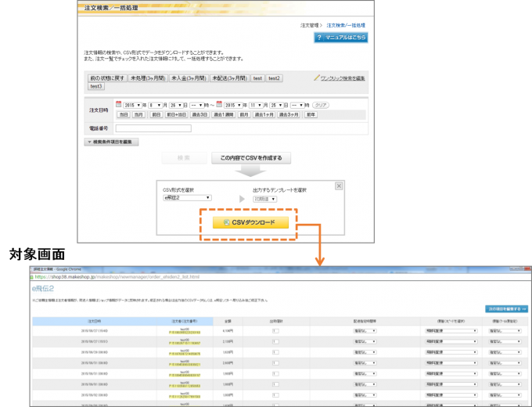
Task: Click the start date calendar icon
Action: [119, 104]
